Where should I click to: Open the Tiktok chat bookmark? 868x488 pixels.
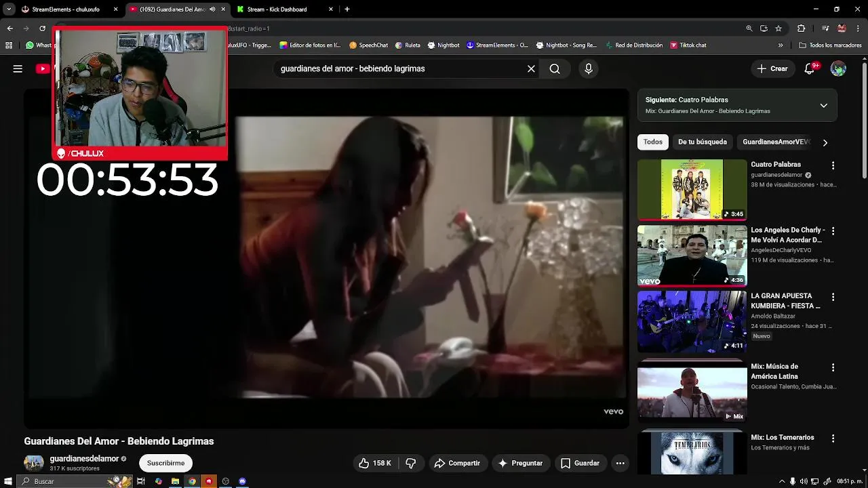coord(688,45)
